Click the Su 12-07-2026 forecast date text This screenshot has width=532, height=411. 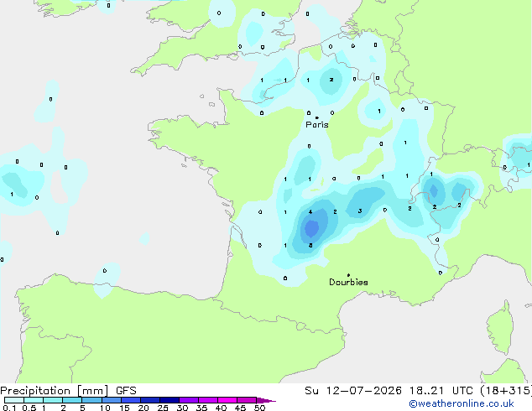(x=353, y=391)
